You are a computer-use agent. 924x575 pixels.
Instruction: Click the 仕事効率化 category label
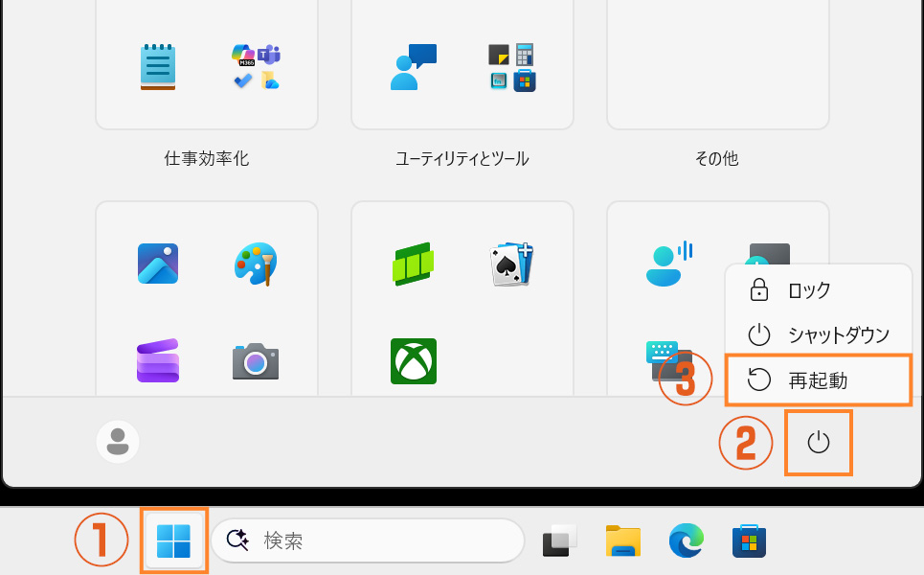206,159
